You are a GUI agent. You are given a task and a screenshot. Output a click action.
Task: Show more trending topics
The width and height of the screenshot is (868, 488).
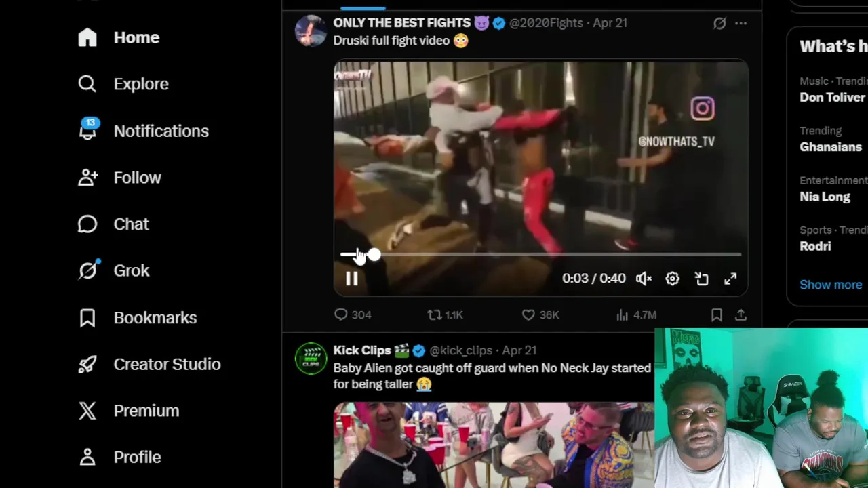(x=831, y=285)
